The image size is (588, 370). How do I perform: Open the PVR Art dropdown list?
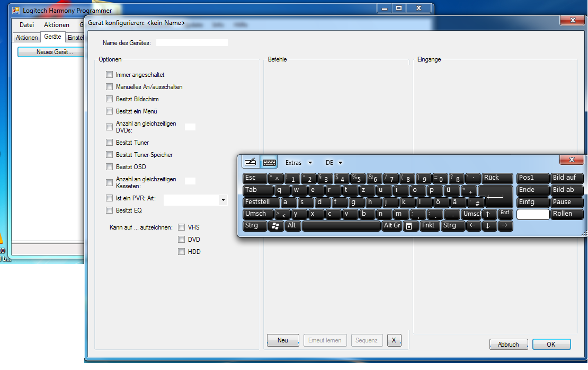[x=223, y=200]
